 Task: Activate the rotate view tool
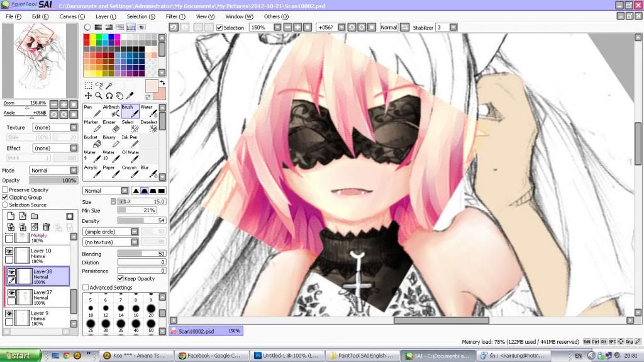point(109,96)
